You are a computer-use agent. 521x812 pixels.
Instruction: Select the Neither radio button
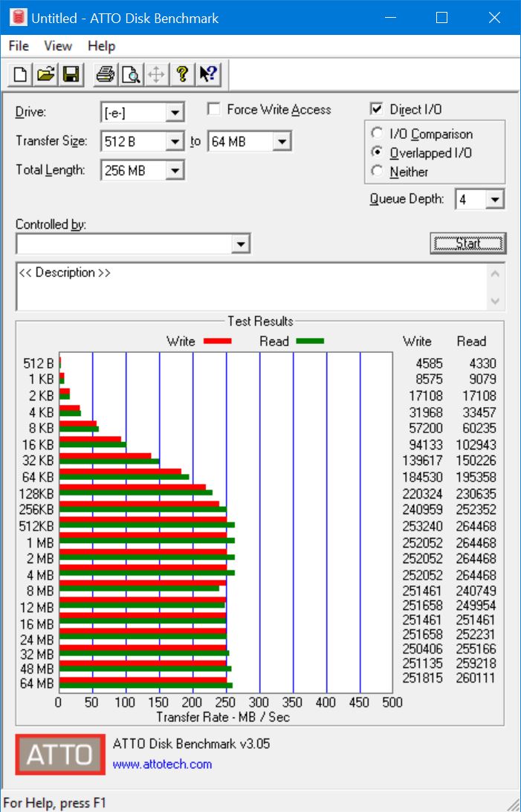tap(377, 171)
